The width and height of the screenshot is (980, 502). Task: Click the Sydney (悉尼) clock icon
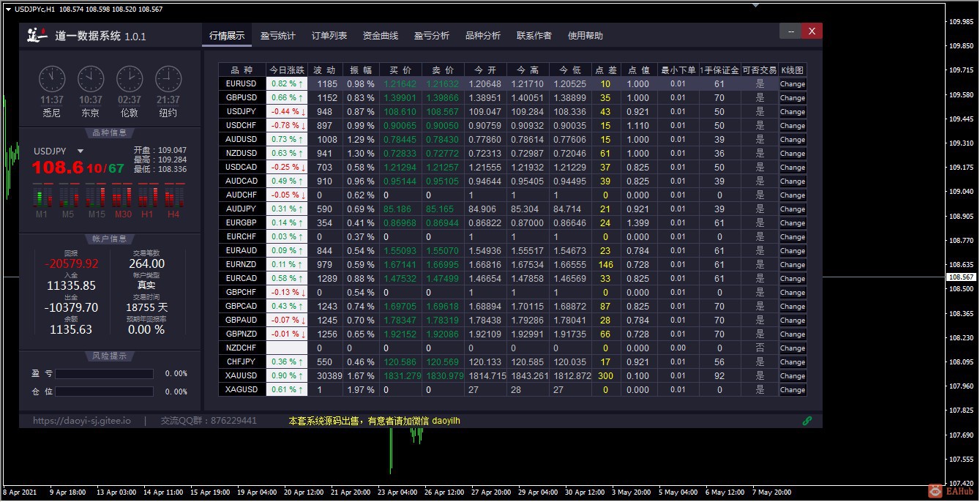click(52, 79)
